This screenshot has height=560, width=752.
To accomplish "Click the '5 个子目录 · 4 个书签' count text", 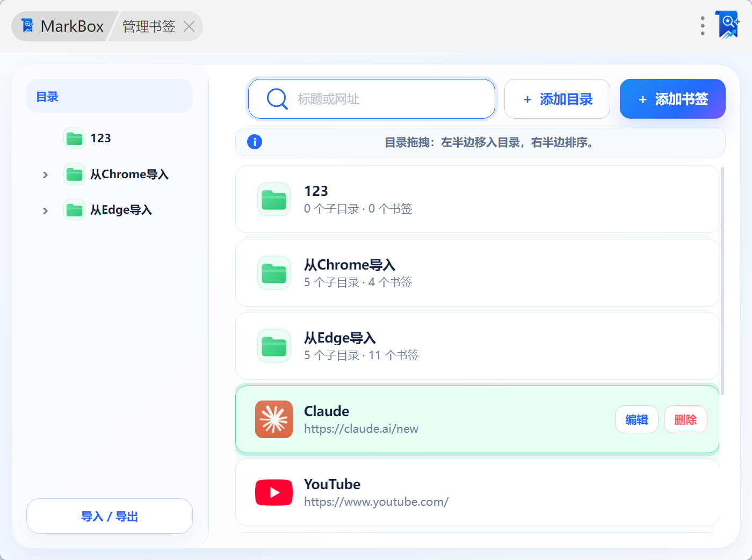I will coord(358,282).
